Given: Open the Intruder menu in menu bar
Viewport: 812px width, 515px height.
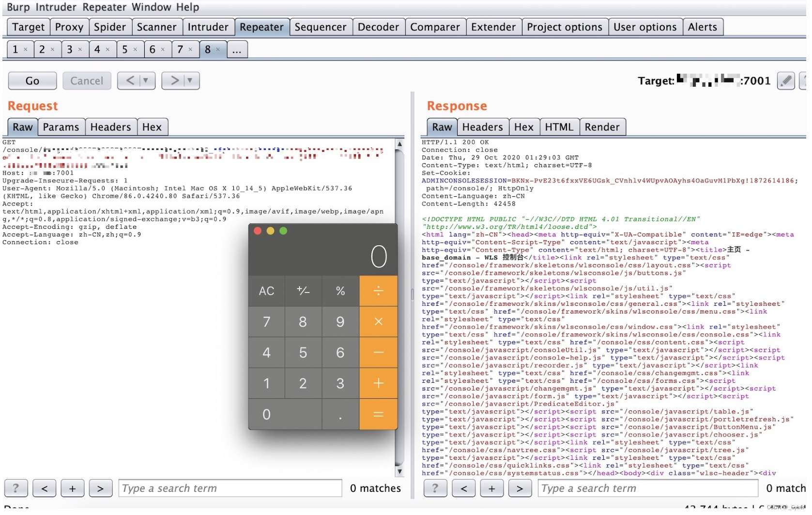Looking at the screenshot, I should [x=57, y=7].
